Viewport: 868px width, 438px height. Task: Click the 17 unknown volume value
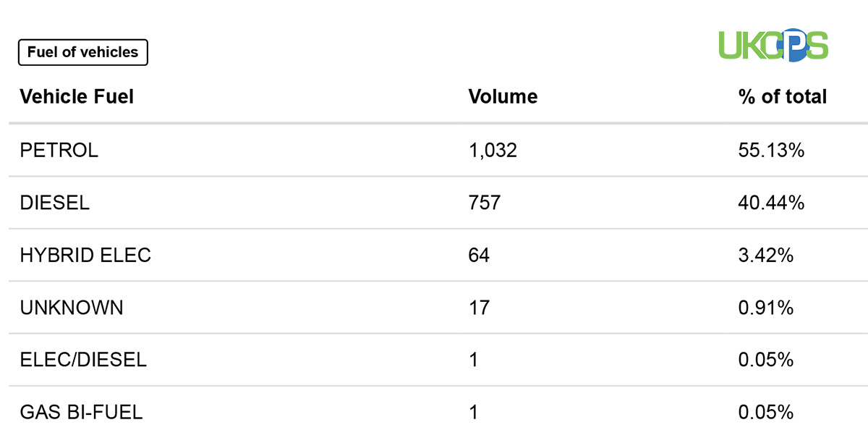(x=479, y=308)
